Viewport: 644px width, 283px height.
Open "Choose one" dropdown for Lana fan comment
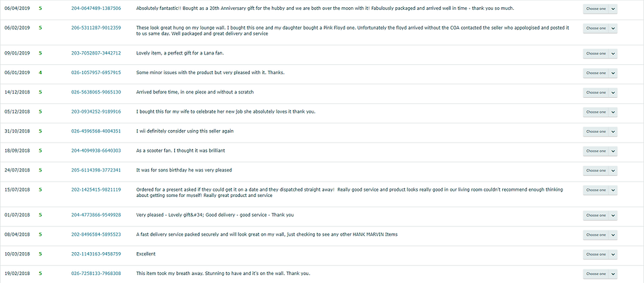click(600, 53)
